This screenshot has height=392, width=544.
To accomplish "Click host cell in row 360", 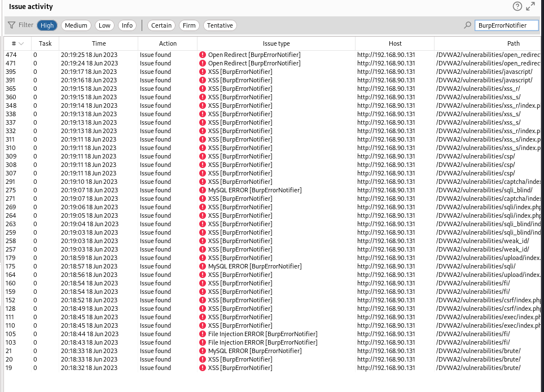I will pyautogui.click(x=386, y=97).
